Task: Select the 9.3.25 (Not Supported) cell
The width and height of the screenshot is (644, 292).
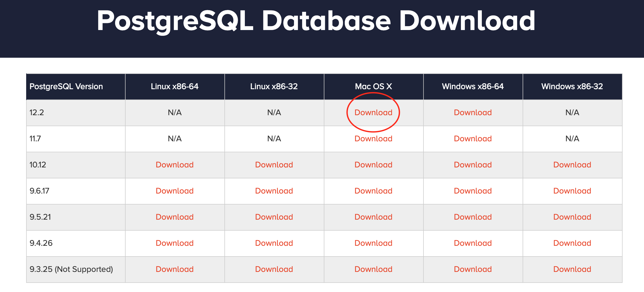Action: click(x=76, y=270)
